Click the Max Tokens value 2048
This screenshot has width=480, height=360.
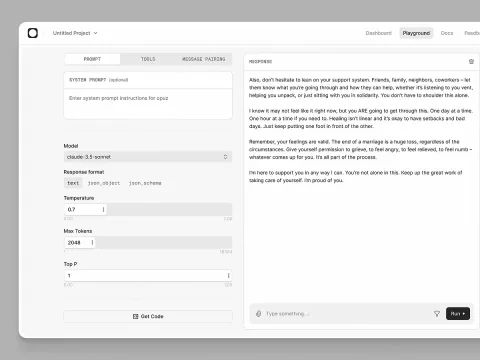coord(74,243)
